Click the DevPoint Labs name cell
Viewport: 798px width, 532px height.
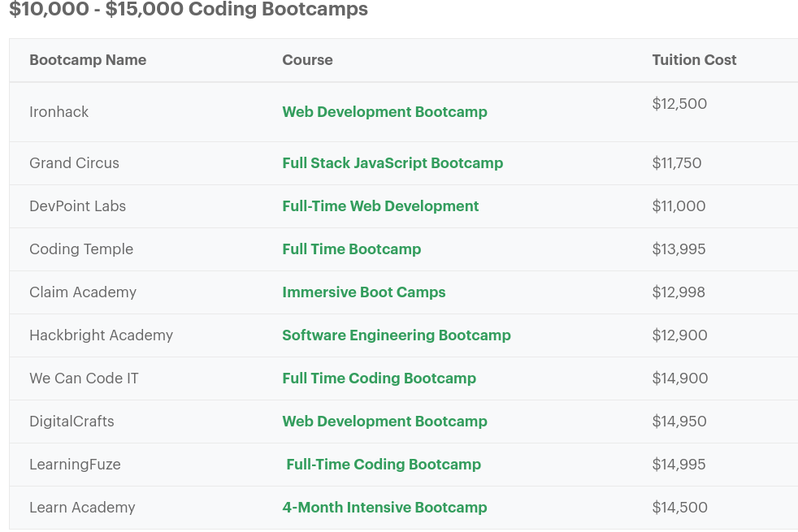pyautogui.click(x=77, y=206)
